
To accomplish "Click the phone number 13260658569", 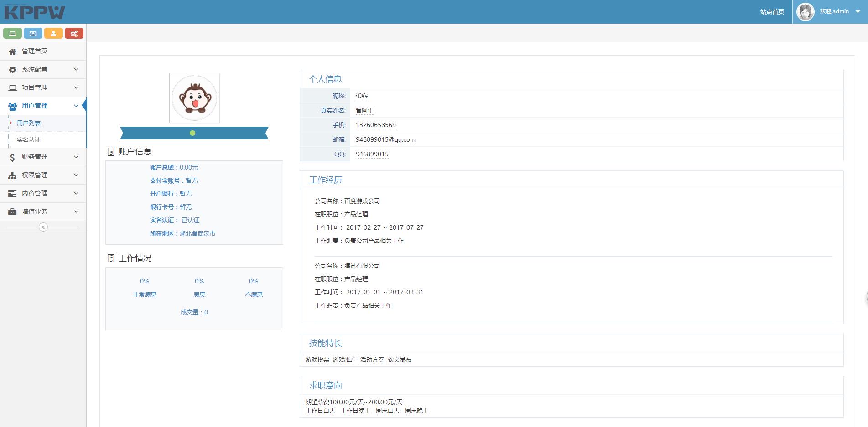I will (x=376, y=125).
